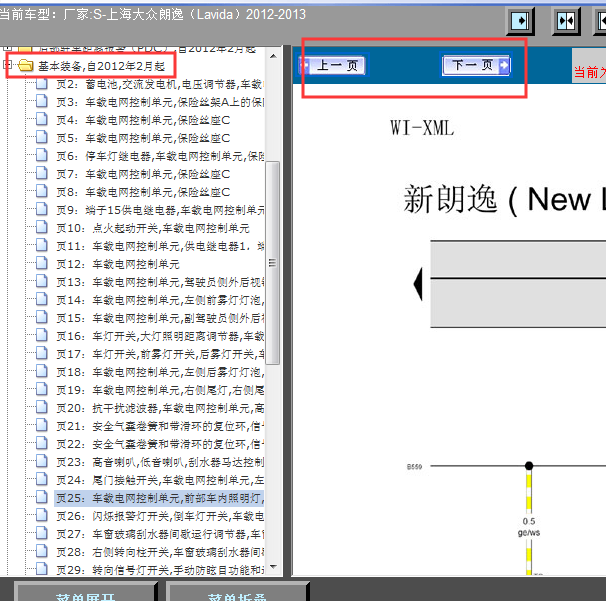
Task: Open 页17: 车灯开关,前雾灯开关
Action: (x=160, y=354)
